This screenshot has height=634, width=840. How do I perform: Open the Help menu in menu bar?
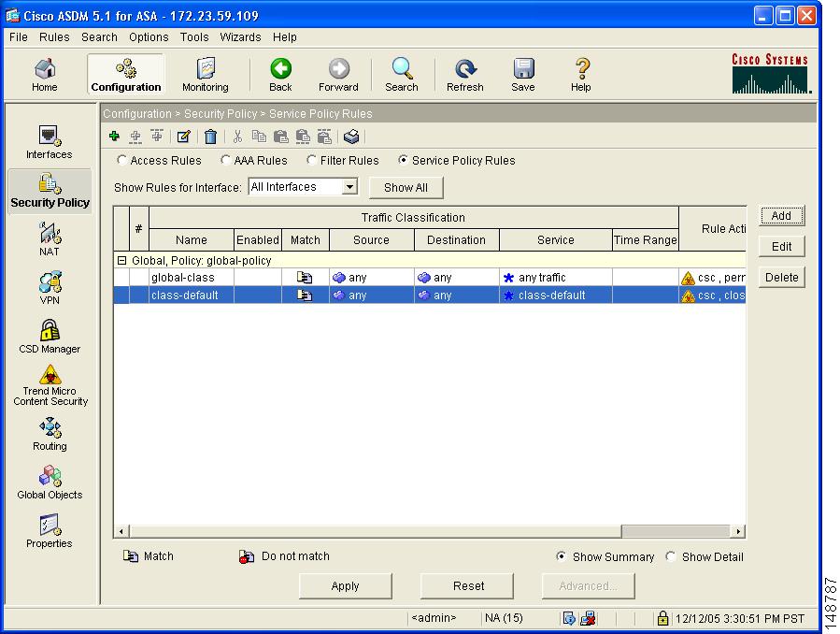click(284, 37)
